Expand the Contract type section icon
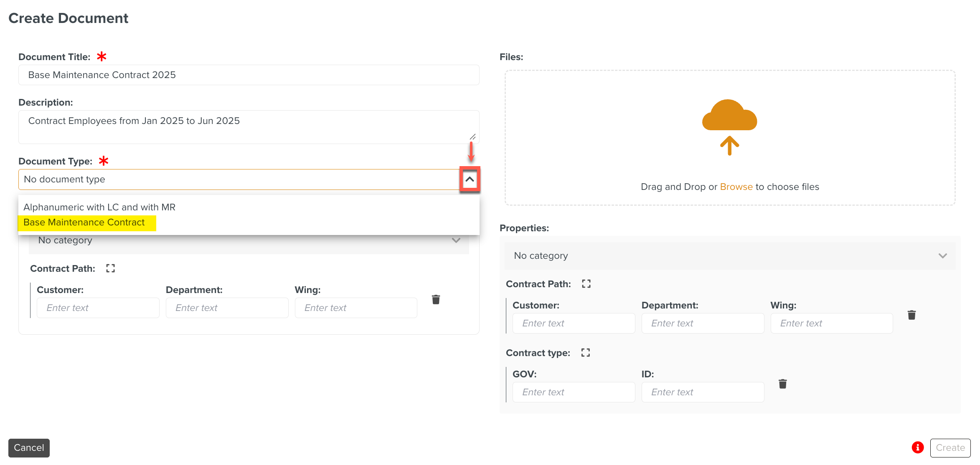 click(585, 353)
